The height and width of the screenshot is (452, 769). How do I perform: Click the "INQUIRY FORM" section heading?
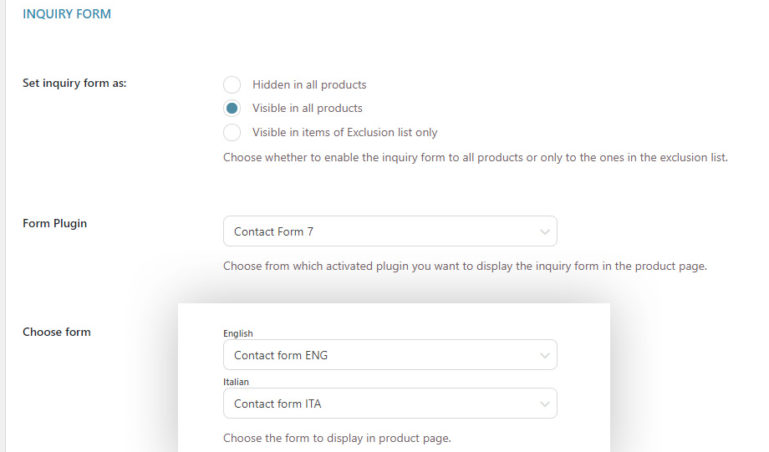click(x=67, y=15)
